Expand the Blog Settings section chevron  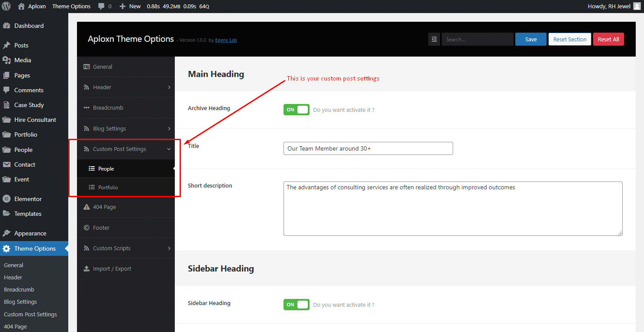pyautogui.click(x=169, y=129)
